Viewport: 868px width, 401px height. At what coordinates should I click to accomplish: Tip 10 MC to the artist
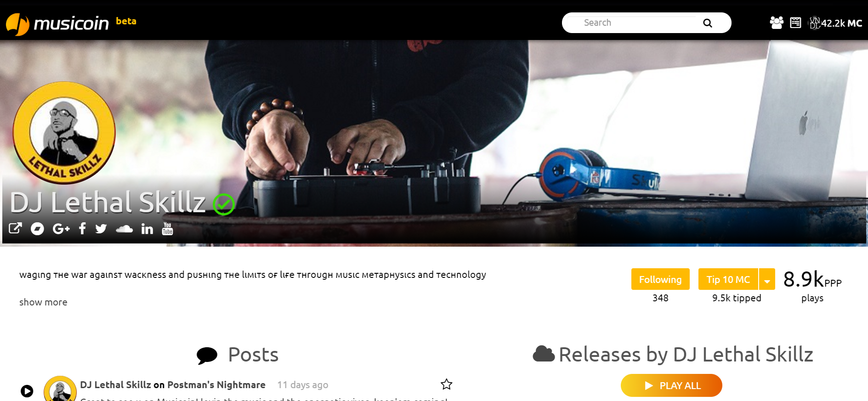pos(728,279)
